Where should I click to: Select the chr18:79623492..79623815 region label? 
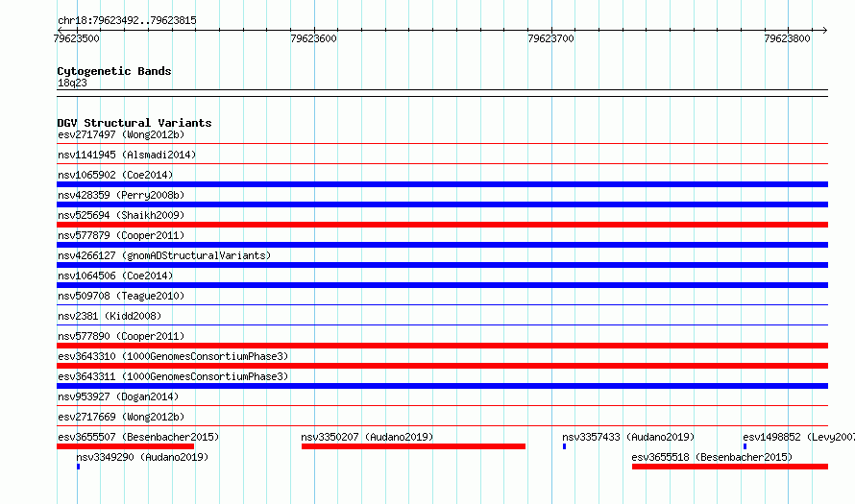[x=127, y=21]
